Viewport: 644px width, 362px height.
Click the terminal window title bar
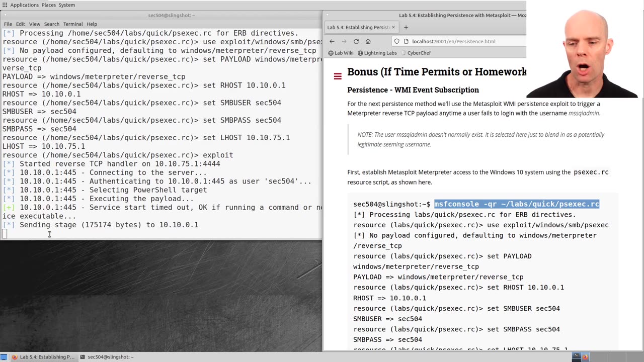pos(161,15)
